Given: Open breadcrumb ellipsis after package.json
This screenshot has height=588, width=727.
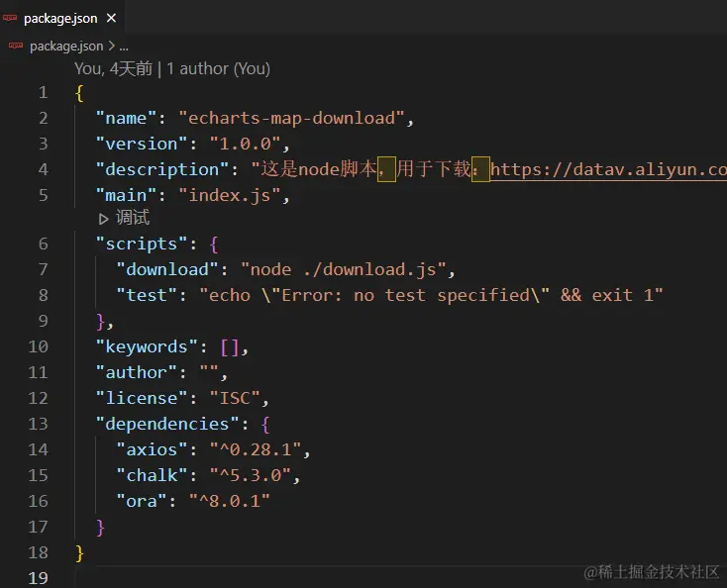Looking at the screenshot, I should point(124,47).
